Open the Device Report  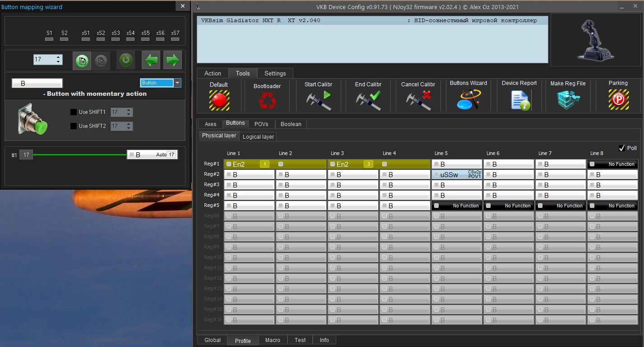click(x=519, y=100)
